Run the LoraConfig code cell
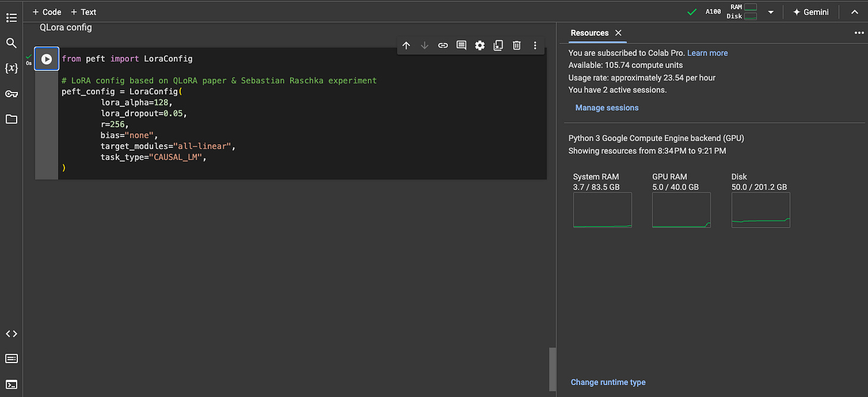This screenshot has width=868, height=397. pyautogui.click(x=46, y=59)
